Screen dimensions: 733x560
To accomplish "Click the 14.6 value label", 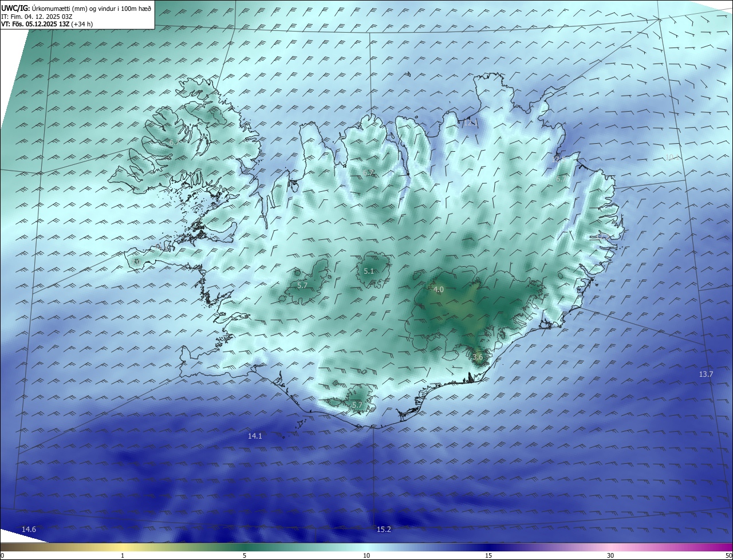I will coord(29,530).
